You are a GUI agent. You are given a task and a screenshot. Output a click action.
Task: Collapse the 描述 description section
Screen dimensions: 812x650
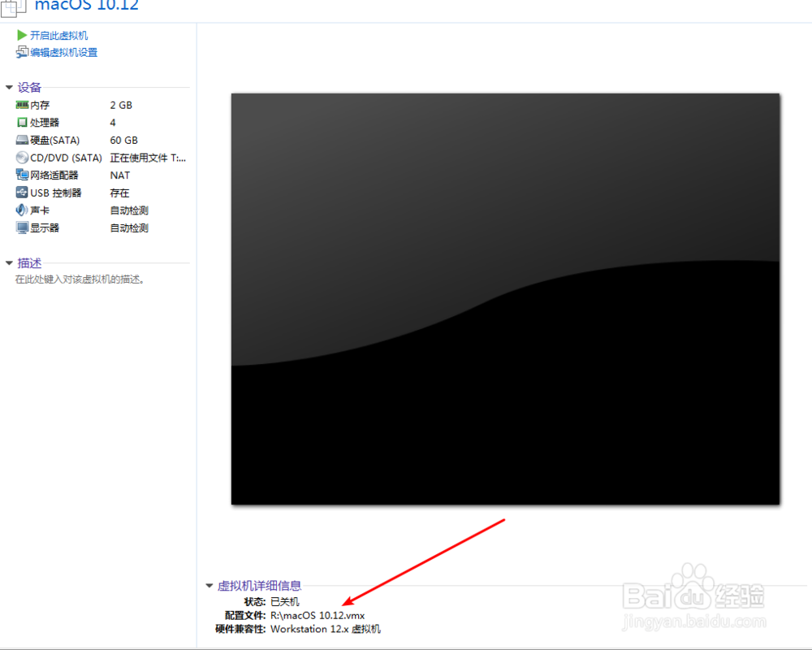click(x=9, y=263)
